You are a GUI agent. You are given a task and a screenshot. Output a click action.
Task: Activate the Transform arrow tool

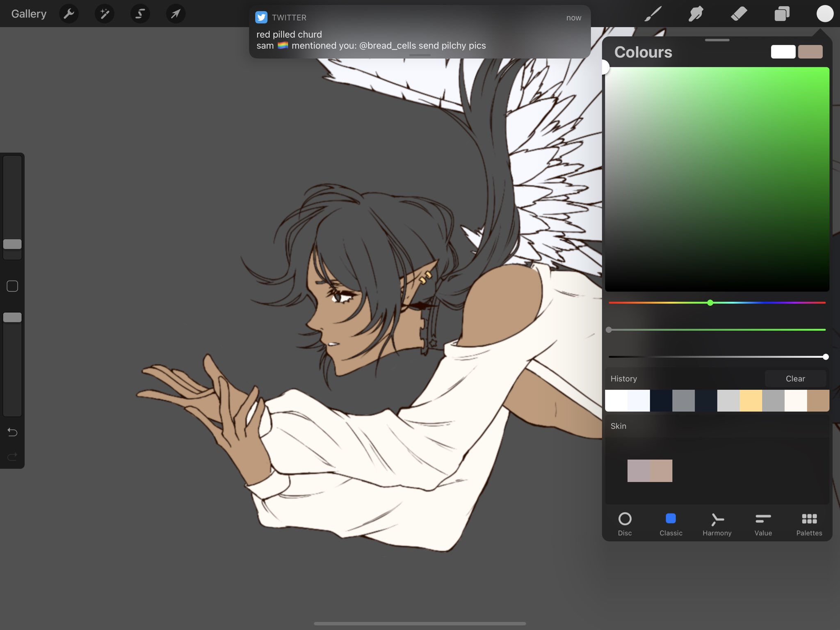coord(176,14)
